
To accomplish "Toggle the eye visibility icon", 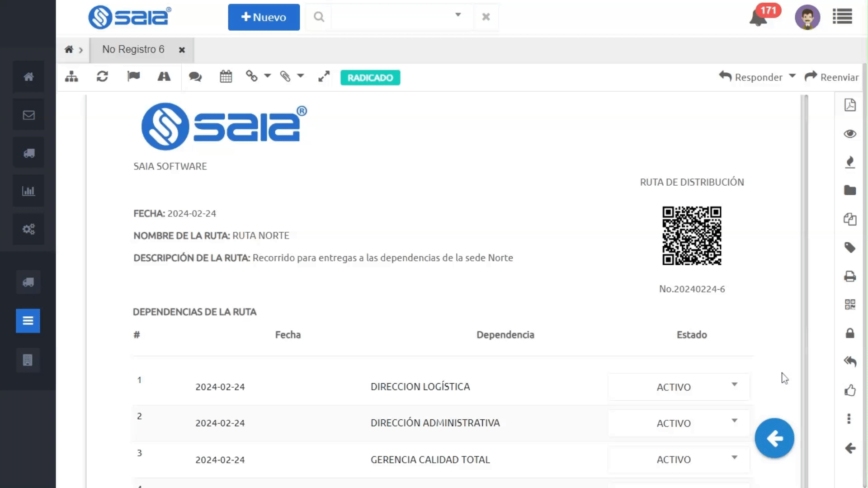I will [850, 134].
